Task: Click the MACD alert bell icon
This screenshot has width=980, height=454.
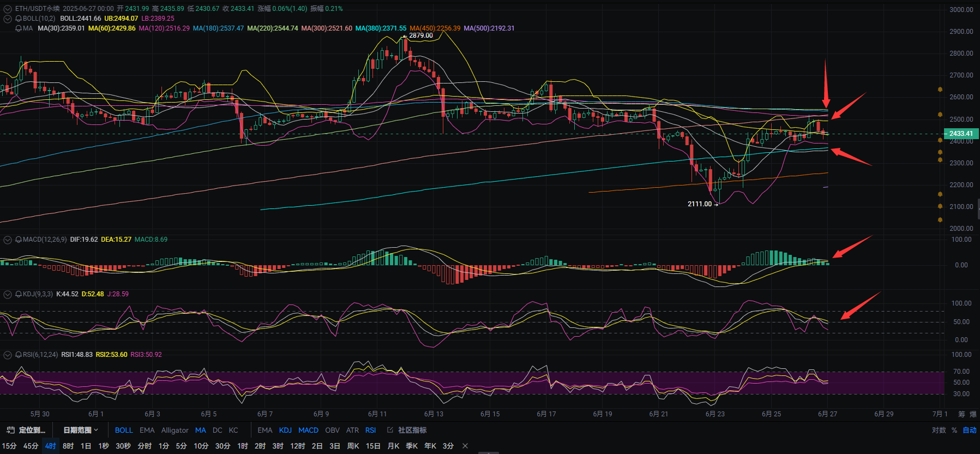Action: tap(19, 240)
